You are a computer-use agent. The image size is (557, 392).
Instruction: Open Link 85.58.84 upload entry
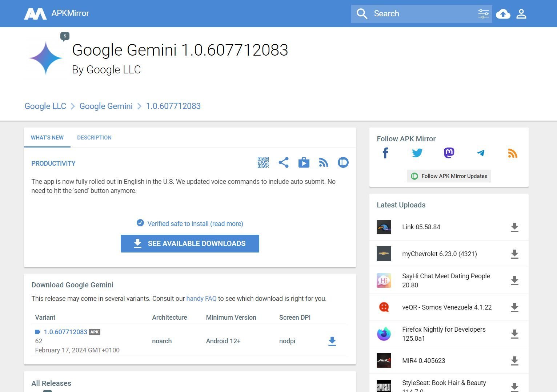click(421, 227)
